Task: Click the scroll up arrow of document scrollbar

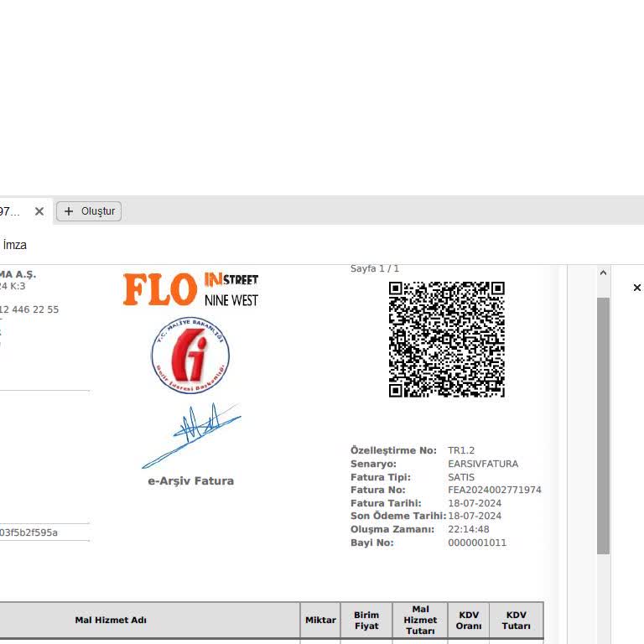Action: pyautogui.click(x=603, y=273)
